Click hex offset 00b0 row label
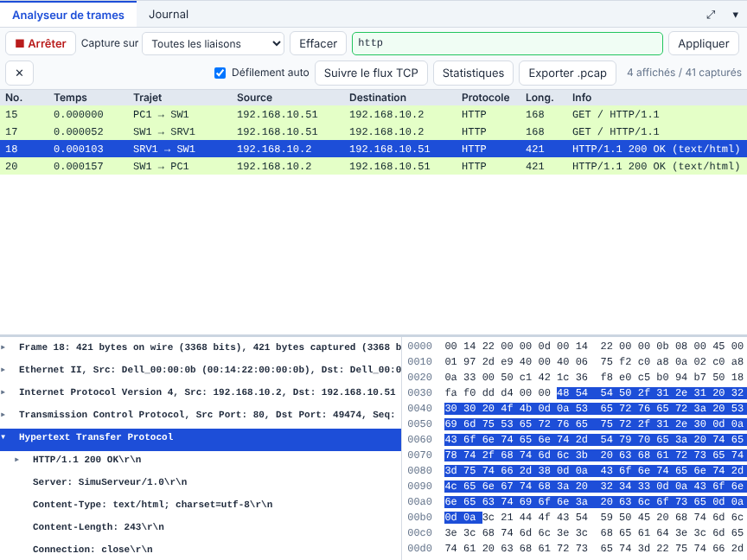This screenshot has width=747, height=560. pos(419,517)
